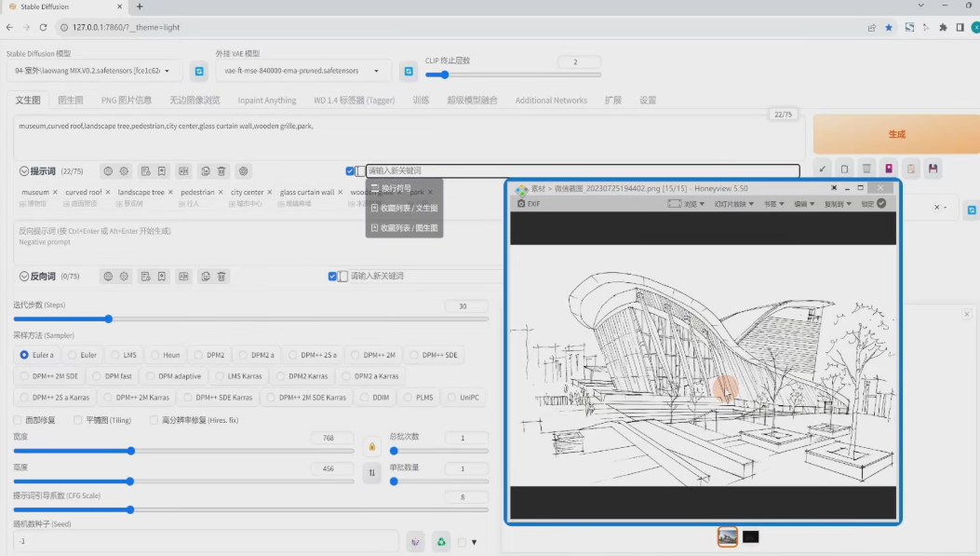Click the trash icon in the 反向词 row
Viewport: 980px width, 556px height.
coord(222,276)
